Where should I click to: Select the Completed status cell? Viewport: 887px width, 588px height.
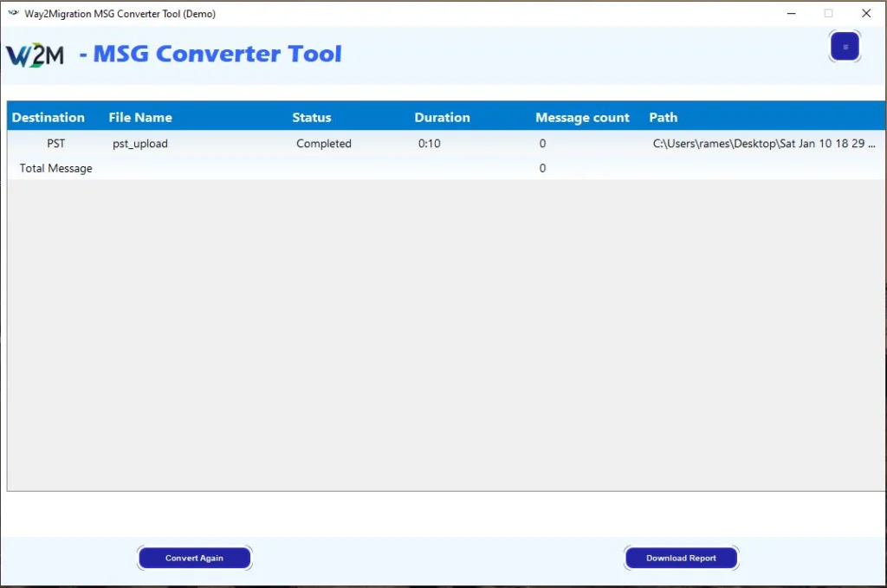click(x=324, y=144)
